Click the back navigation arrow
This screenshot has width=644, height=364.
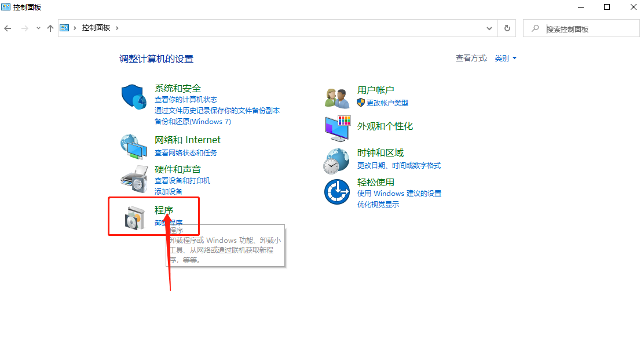[8, 27]
